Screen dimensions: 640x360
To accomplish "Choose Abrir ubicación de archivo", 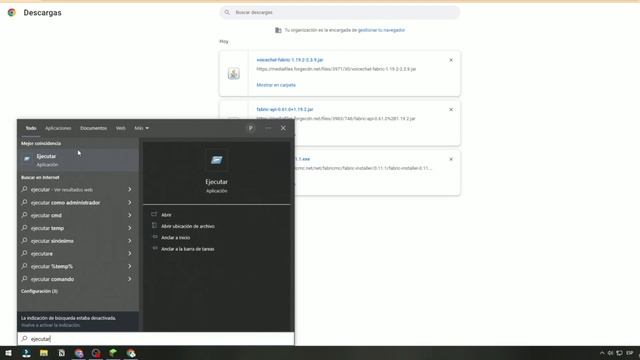I will pos(188,226).
